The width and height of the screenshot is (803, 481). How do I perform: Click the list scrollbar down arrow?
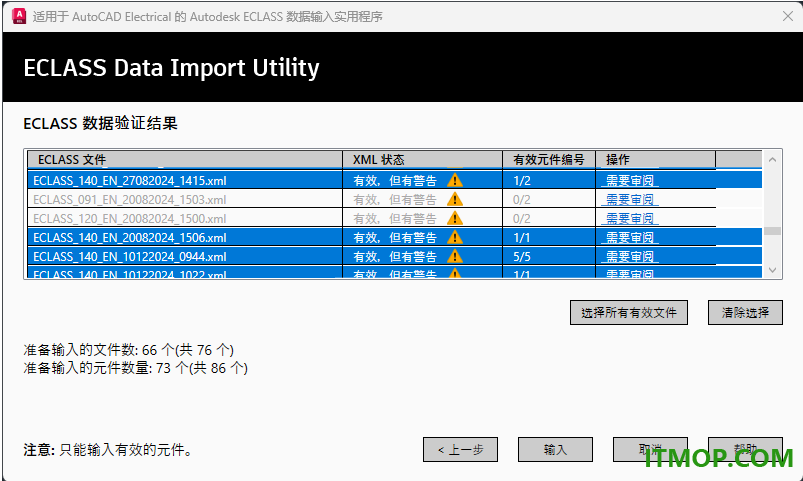click(x=772, y=270)
